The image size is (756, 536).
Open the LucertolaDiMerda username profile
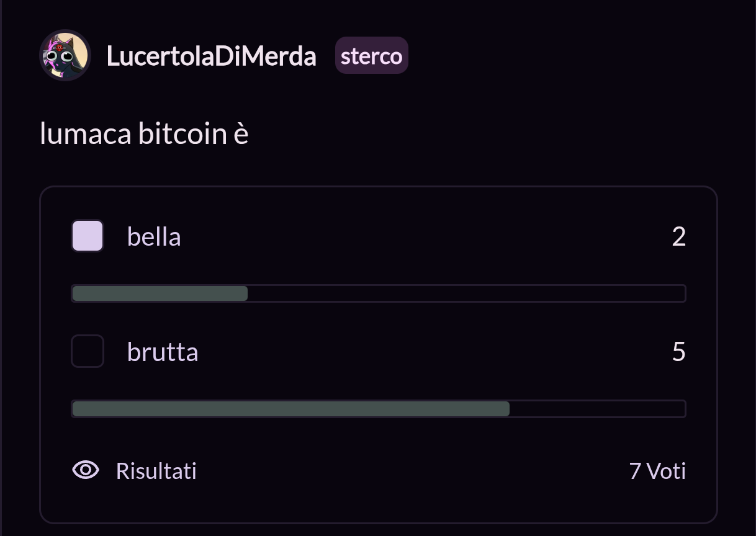tap(211, 56)
